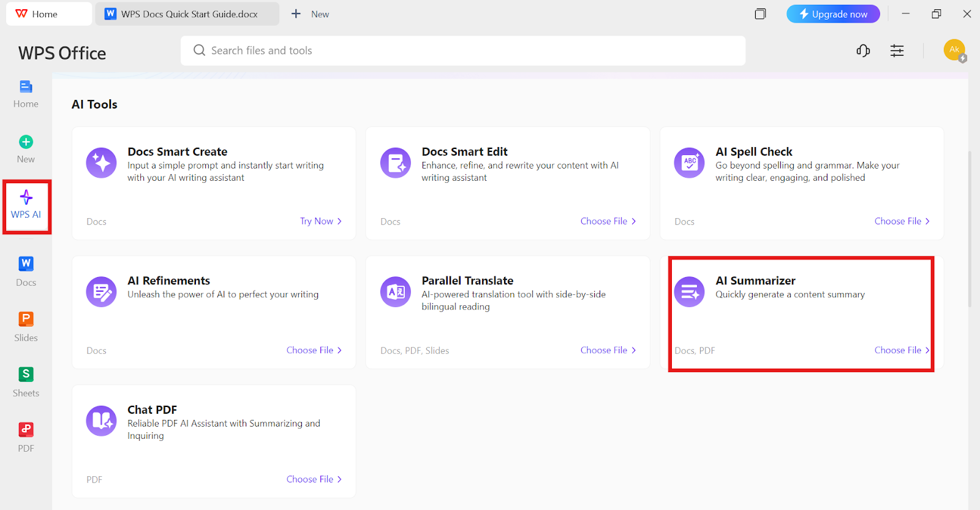Click the user avatar icon
The image size is (980, 510).
coord(954,50)
